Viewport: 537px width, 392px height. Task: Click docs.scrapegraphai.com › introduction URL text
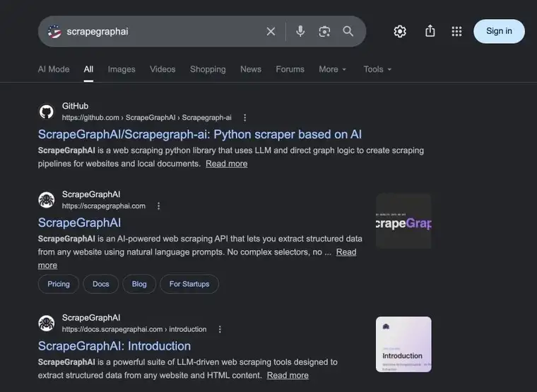[134, 329]
